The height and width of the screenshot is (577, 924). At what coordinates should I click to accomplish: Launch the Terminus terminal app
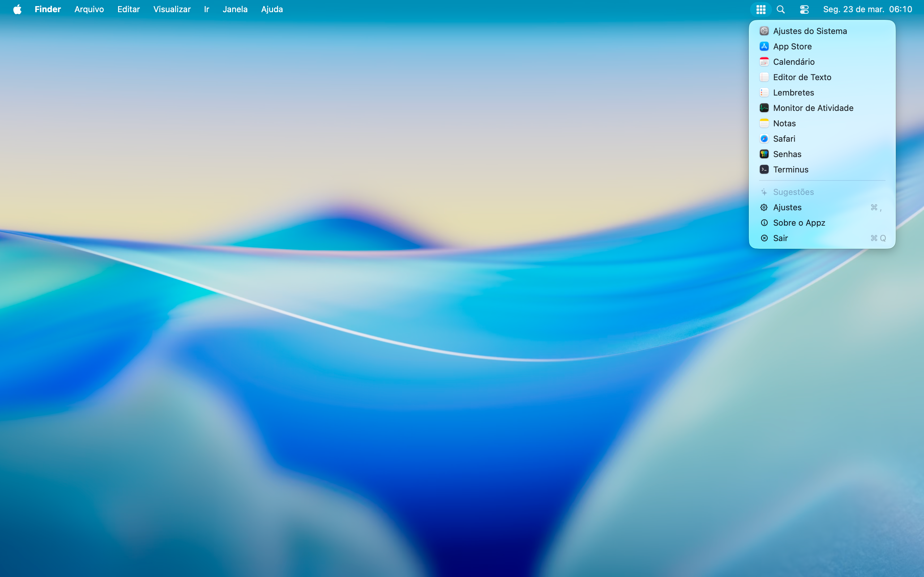(790, 170)
